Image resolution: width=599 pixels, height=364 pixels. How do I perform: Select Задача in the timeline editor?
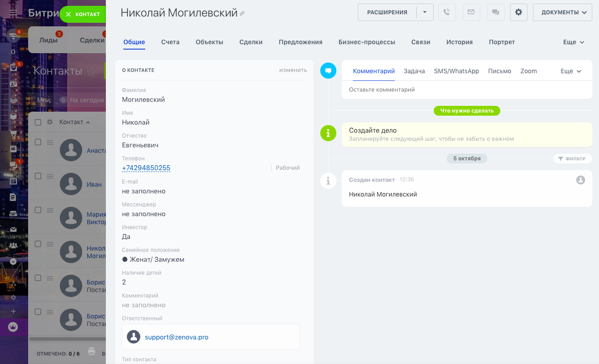[415, 71]
